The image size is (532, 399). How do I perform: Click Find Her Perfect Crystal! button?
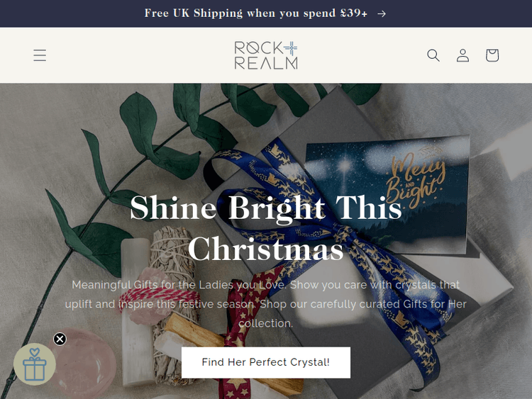[x=266, y=362]
